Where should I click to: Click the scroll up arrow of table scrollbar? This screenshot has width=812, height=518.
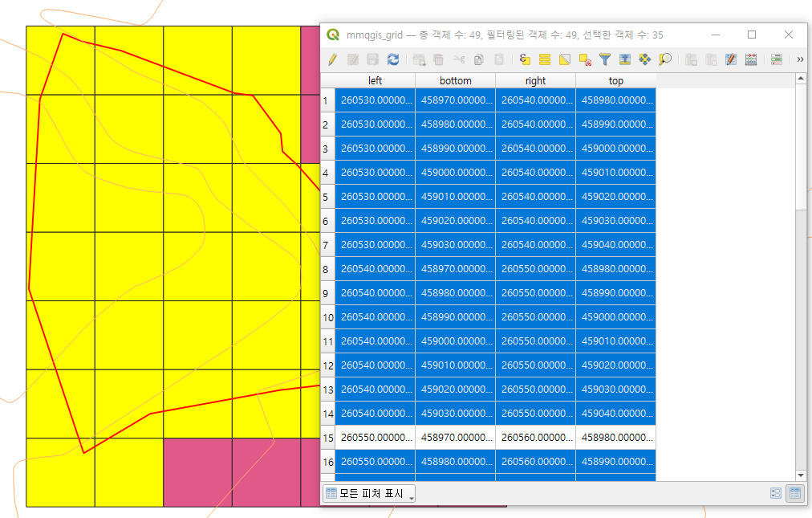801,78
